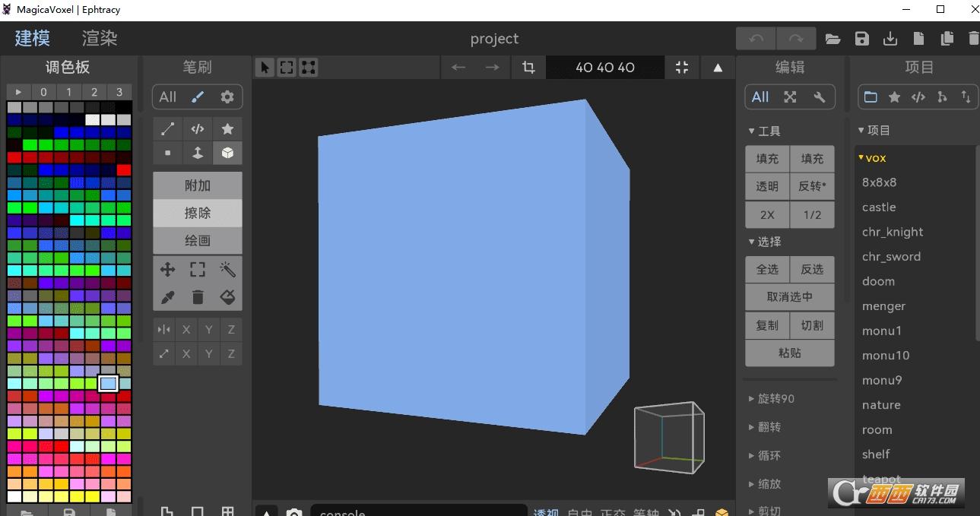Create new project with the single page icon
This screenshot has height=516, width=980.
tap(918, 39)
